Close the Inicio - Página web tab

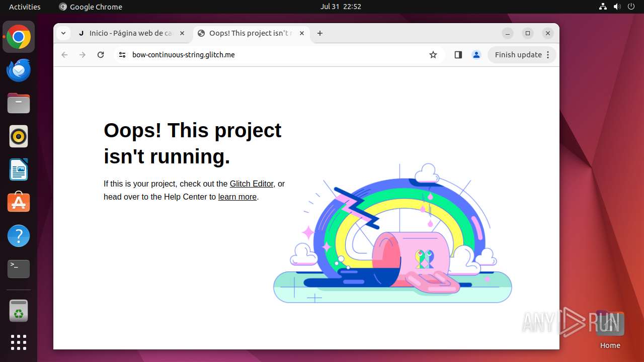[182, 33]
